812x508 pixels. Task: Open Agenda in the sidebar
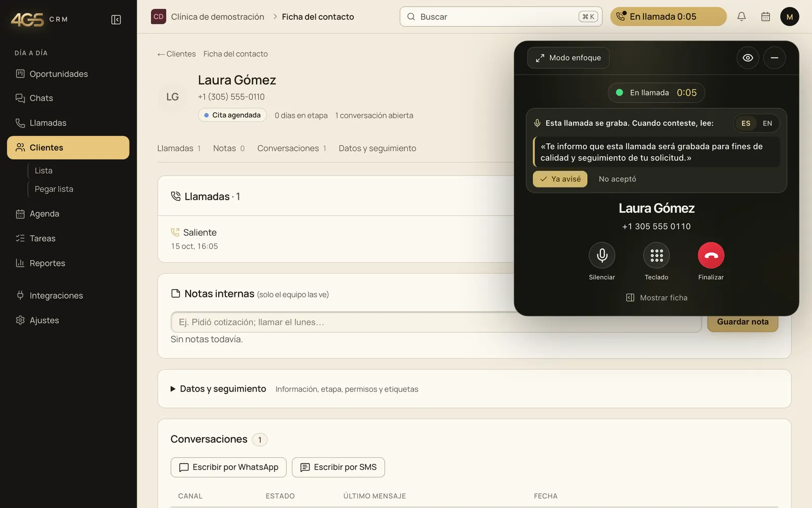point(68,214)
